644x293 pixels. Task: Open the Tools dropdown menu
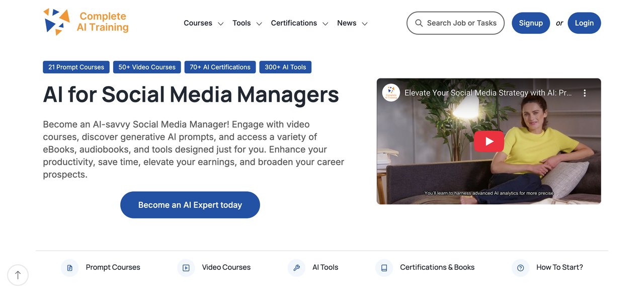click(247, 23)
